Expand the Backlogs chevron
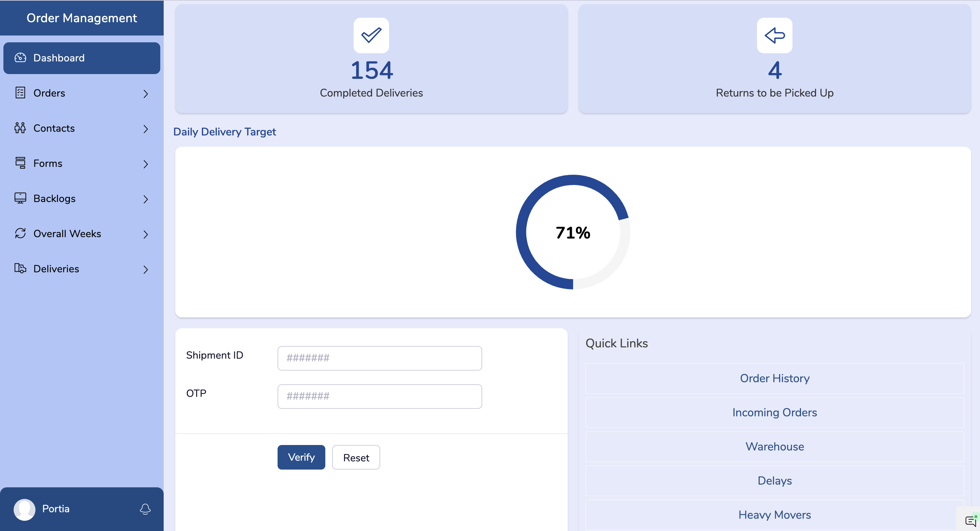The width and height of the screenshot is (980, 531). [x=146, y=199]
